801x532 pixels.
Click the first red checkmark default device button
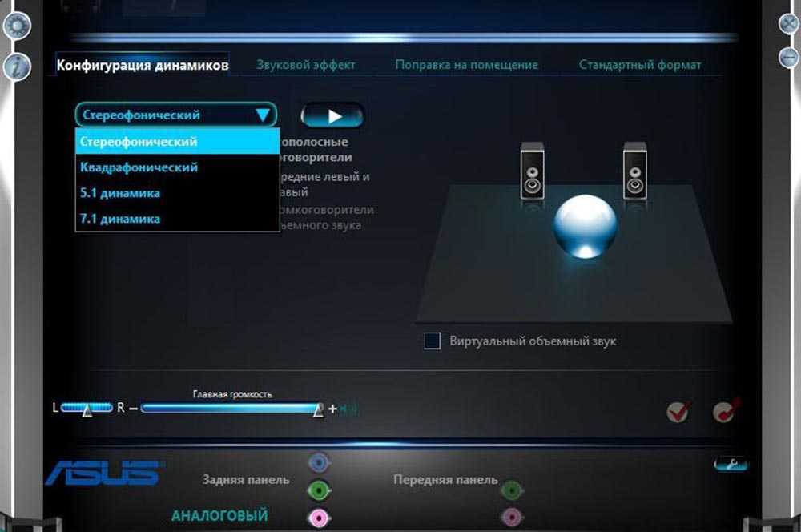(678, 411)
